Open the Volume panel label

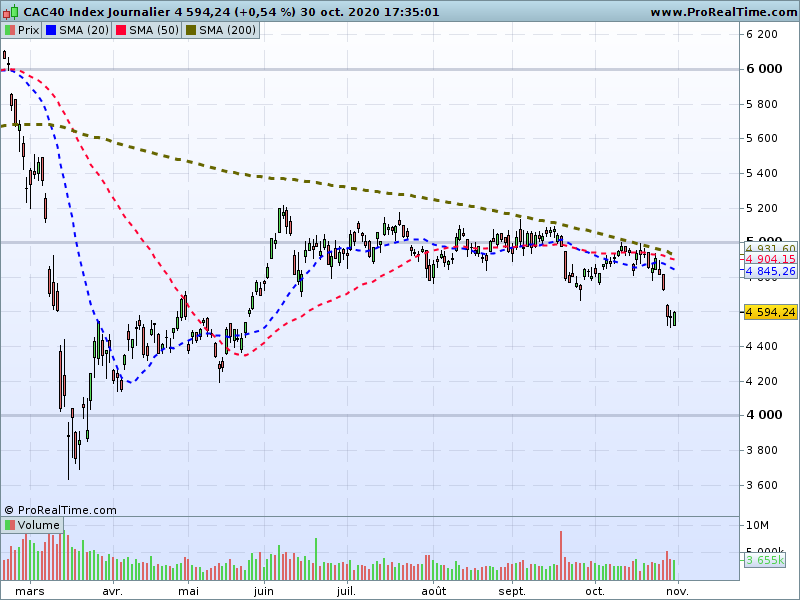point(32,525)
